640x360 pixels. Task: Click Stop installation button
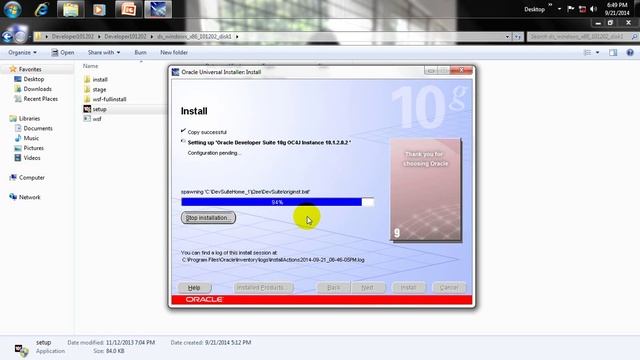coord(208,218)
